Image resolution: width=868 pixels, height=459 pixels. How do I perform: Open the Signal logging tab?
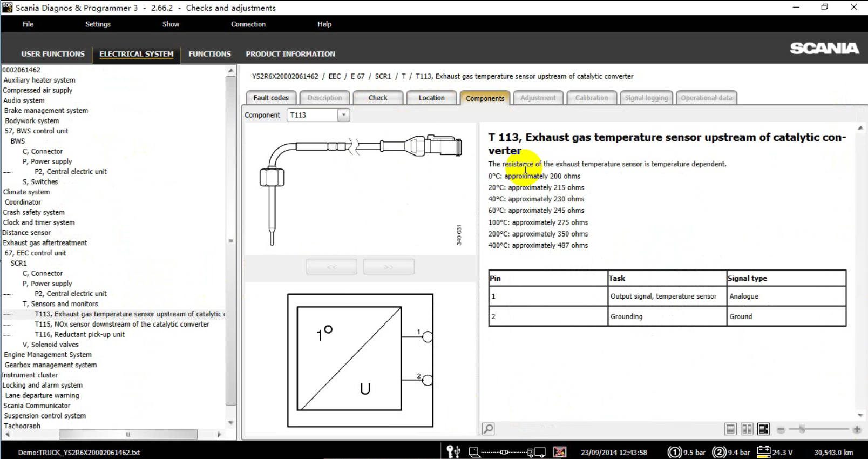[646, 98]
